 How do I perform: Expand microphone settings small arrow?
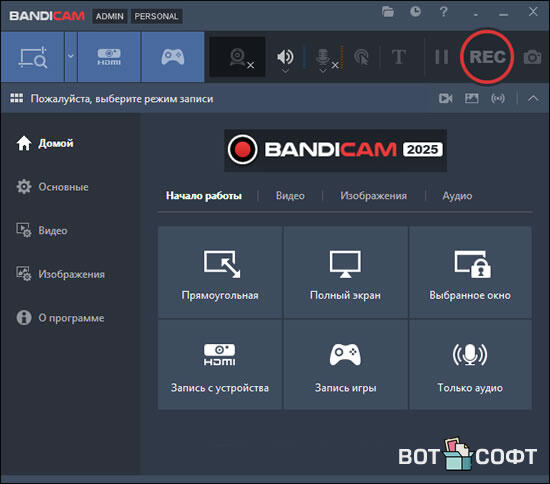[323, 71]
